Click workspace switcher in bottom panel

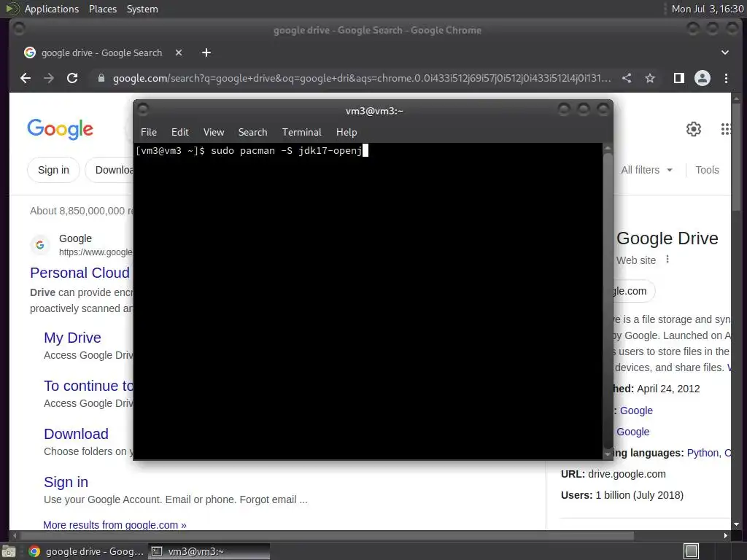tap(692, 551)
